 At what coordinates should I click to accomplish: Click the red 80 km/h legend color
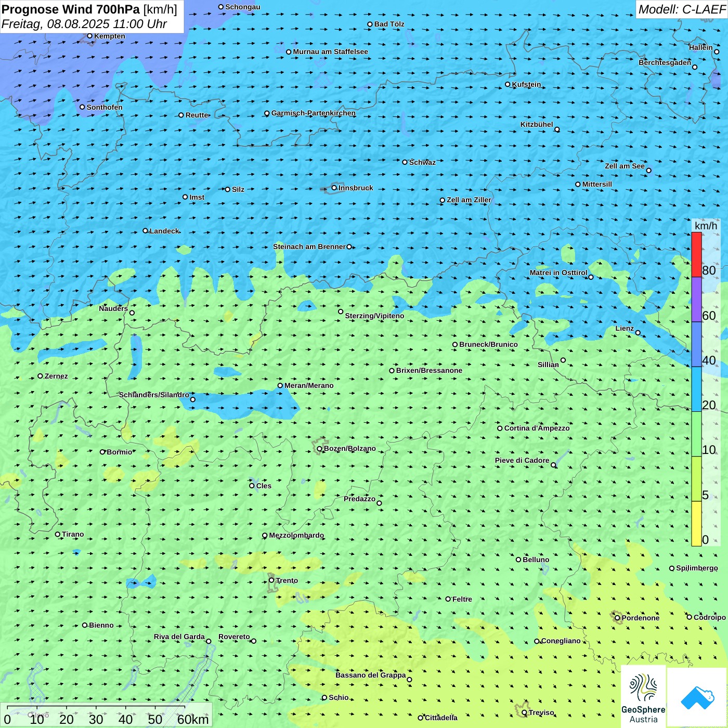click(696, 255)
